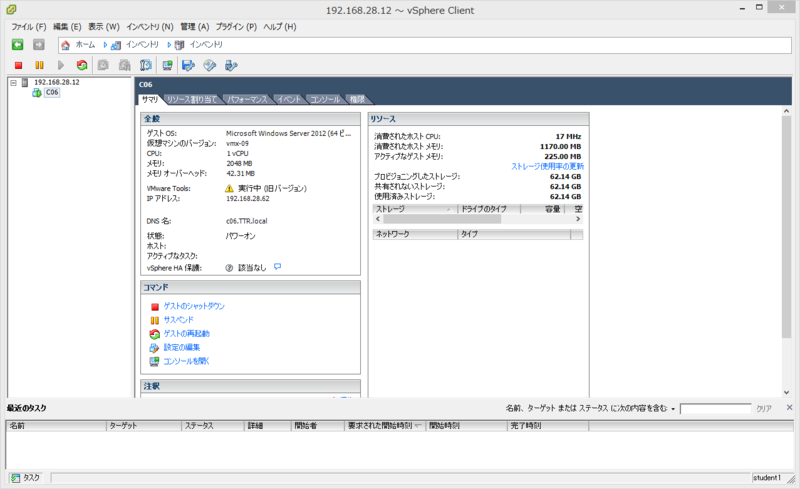Click the gray Forward navigation arrow
The width and height of the screenshot is (800, 489).
pos(39,45)
